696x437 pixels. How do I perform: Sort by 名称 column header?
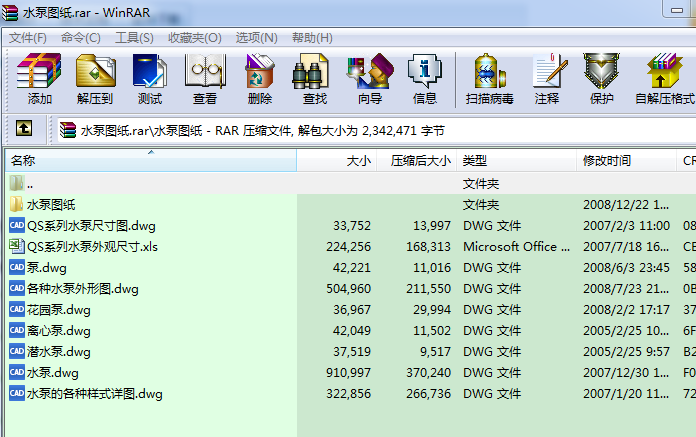coord(151,161)
